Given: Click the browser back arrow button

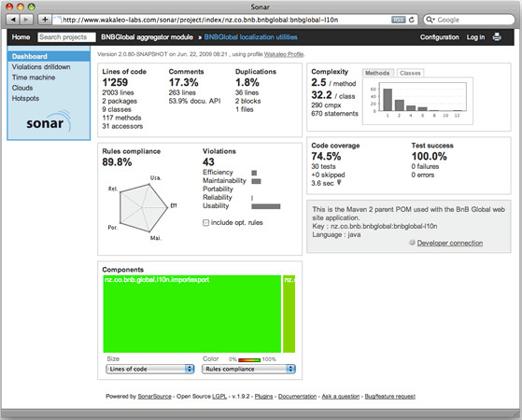Looking at the screenshot, I should click(x=13, y=20).
